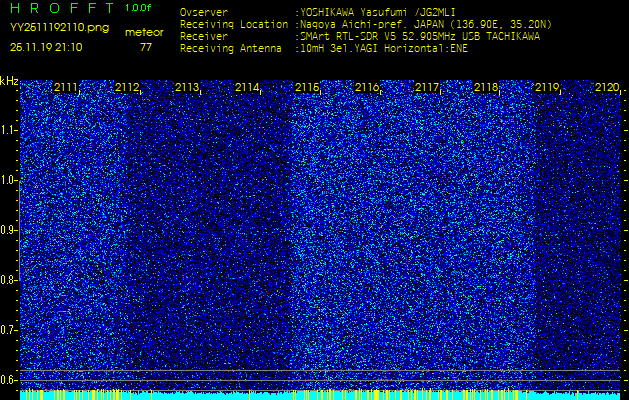Click the 2112 time marker
Screen dimensions: 629x400
(127, 87)
